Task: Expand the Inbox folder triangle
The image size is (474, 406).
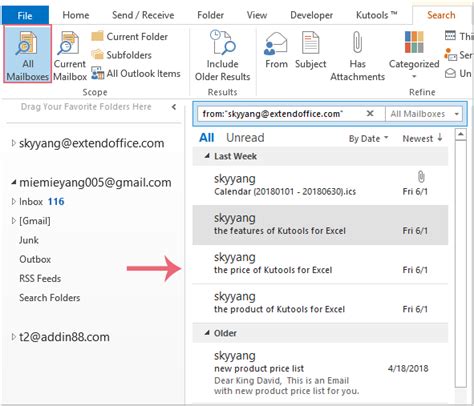Action: click(13, 201)
